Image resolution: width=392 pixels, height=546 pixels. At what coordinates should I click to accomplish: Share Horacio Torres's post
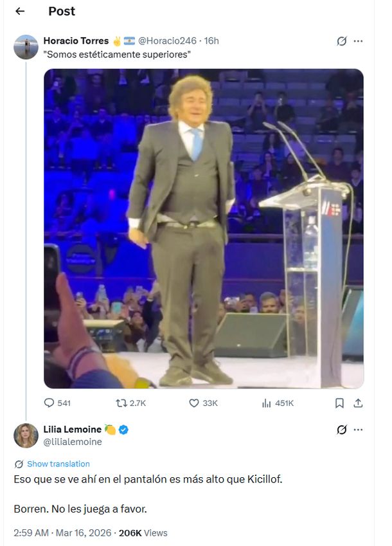(x=359, y=403)
